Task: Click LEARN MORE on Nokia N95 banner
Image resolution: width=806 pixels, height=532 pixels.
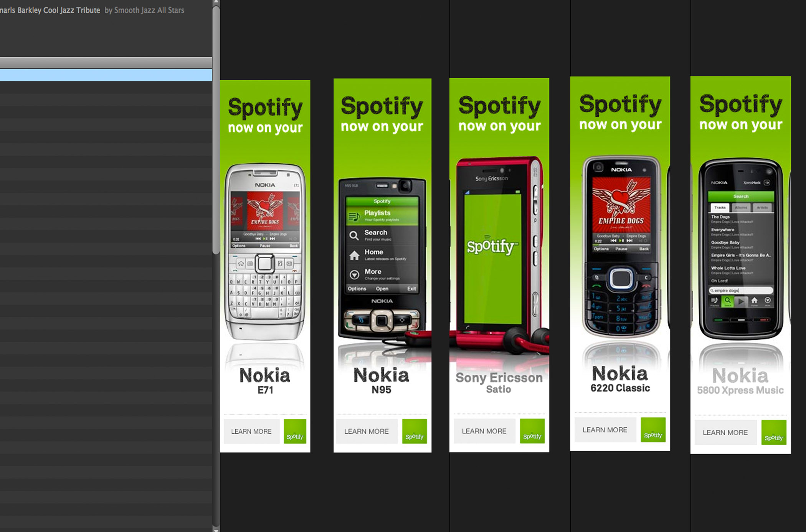Action: (367, 431)
